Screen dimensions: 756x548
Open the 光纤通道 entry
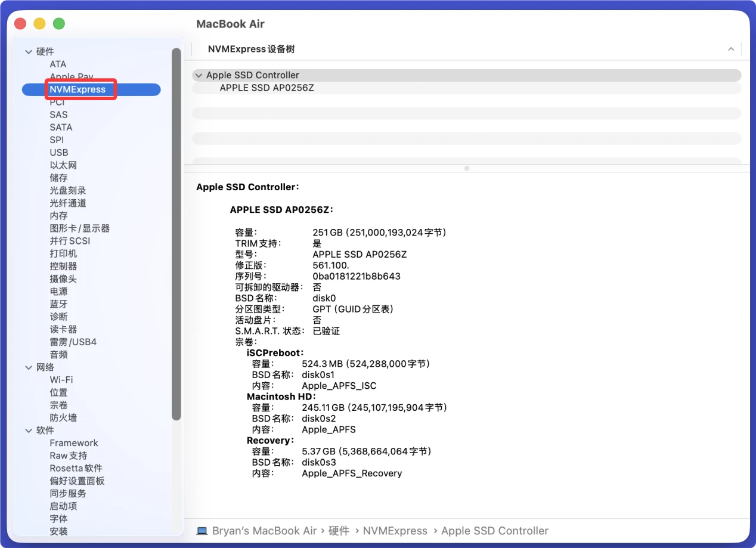[x=68, y=203]
